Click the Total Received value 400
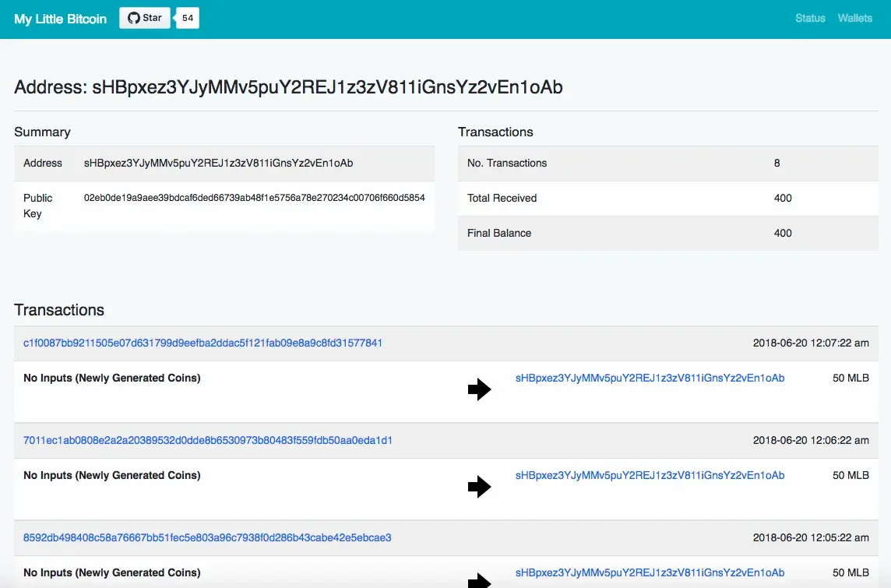Image resolution: width=891 pixels, height=588 pixels. (x=783, y=199)
